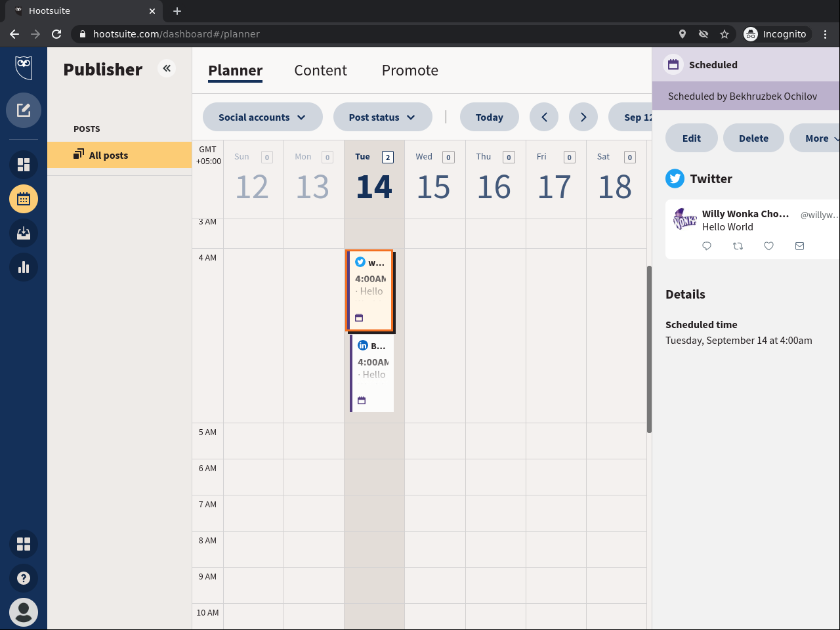The width and height of the screenshot is (840, 630).
Task: Click Scheduled by Bekhruzbek Ochilov text
Action: point(742,96)
